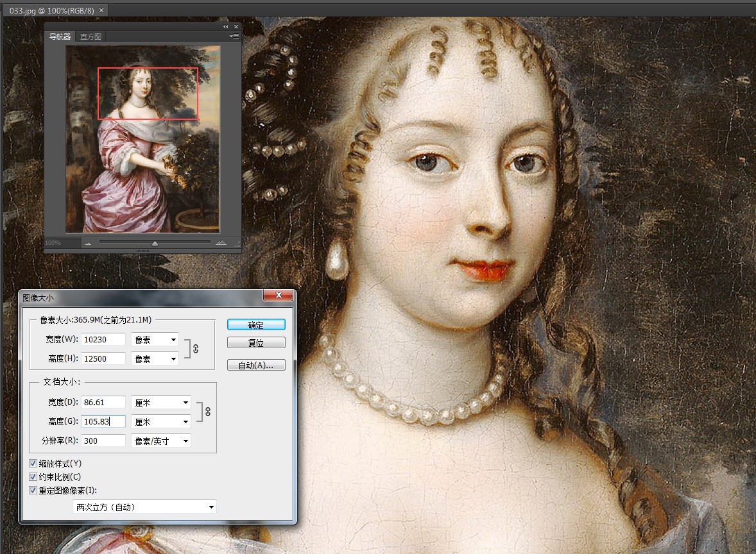Switch to the 导航器 tab
The image size is (756, 554).
(60, 37)
